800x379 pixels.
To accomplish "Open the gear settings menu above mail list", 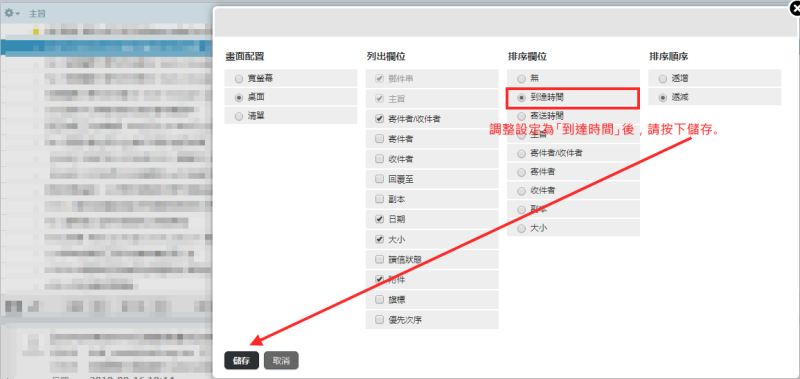I will coord(12,13).
